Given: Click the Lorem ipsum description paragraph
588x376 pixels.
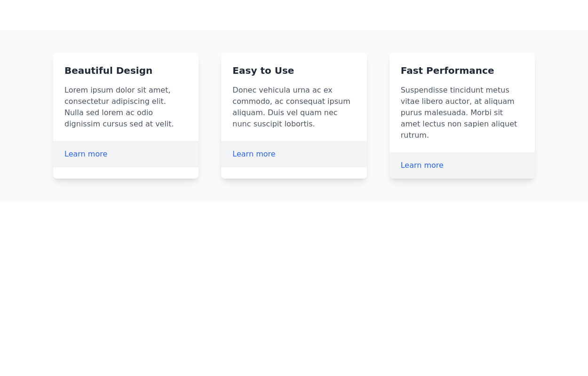Looking at the screenshot, I should (119, 107).
